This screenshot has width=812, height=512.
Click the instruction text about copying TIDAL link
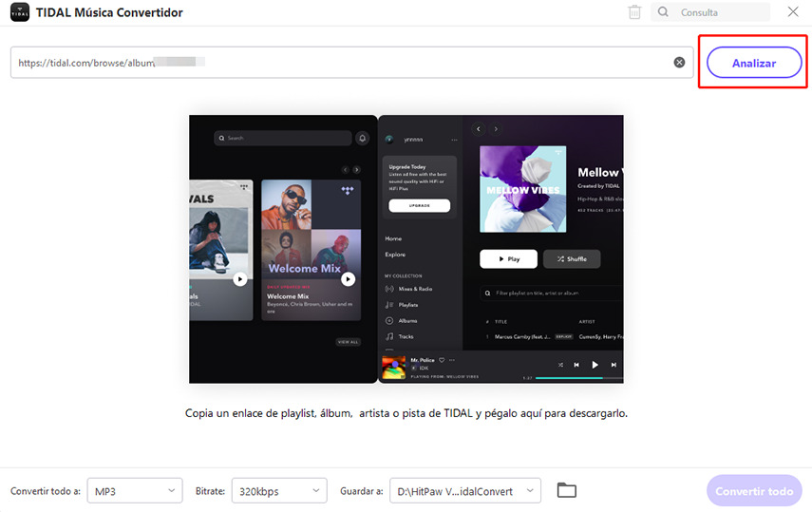406,413
